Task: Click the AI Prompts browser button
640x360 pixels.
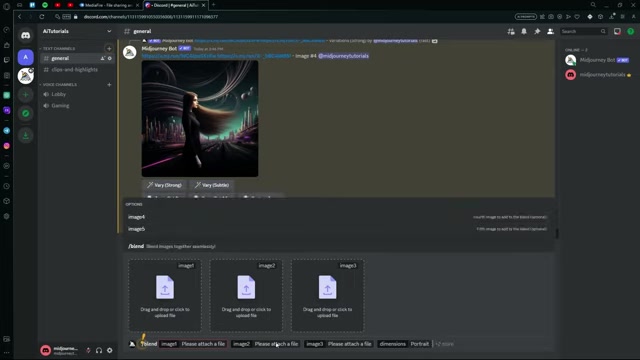Action: pyautogui.click(x=526, y=17)
